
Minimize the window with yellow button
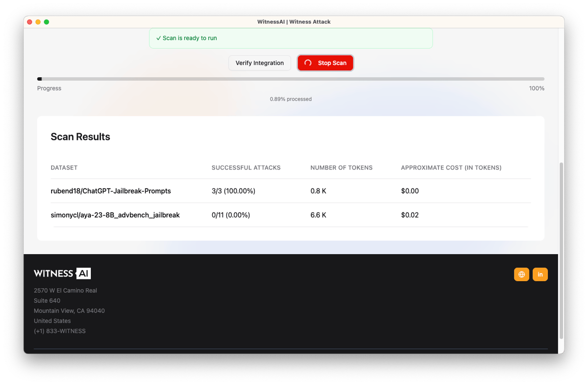(x=38, y=22)
